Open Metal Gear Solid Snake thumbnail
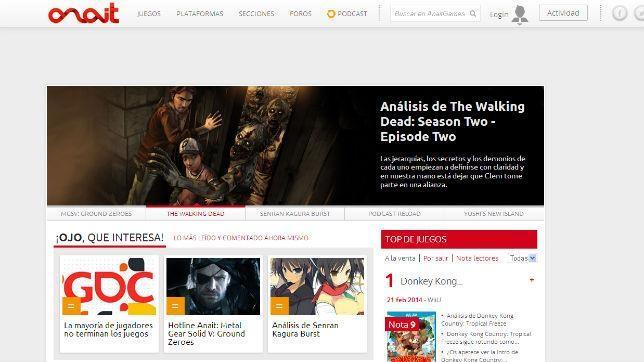The image size is (644, 362). [213, 286]
